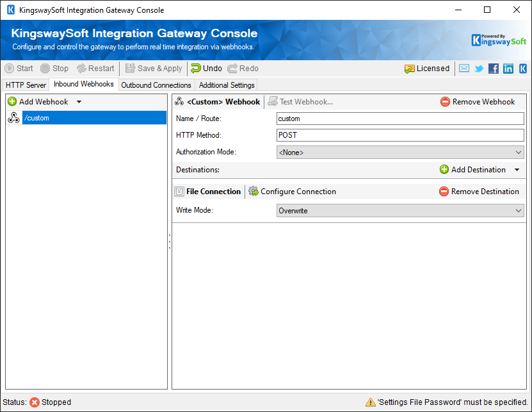Click the application icon in title bar

[x=10, y=10]
